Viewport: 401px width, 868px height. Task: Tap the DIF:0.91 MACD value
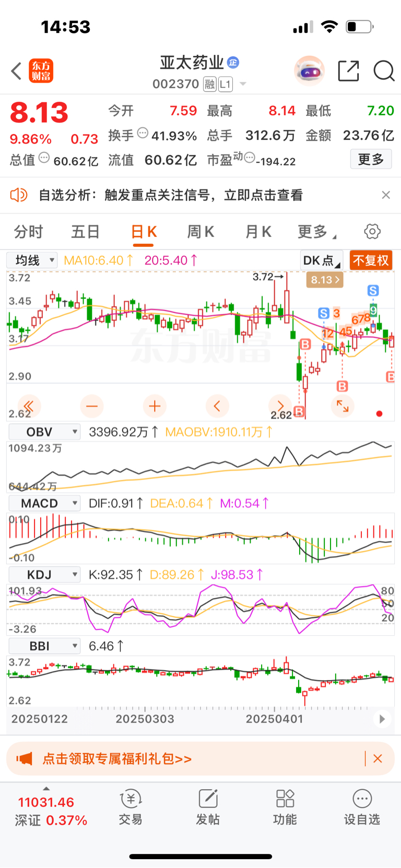point(116,503)
